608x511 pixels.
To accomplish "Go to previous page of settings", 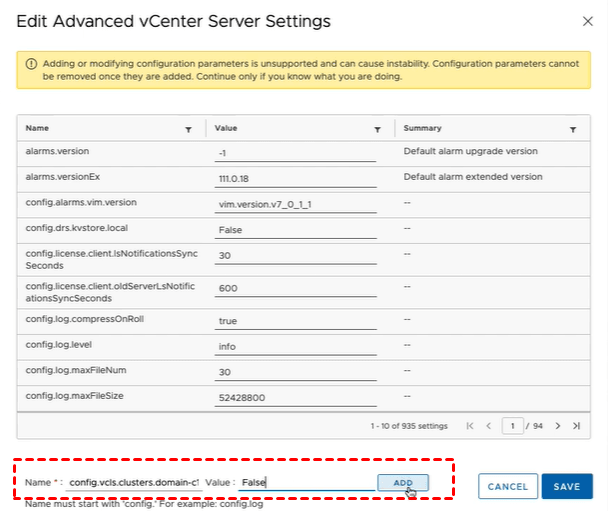I will (489, 426).
